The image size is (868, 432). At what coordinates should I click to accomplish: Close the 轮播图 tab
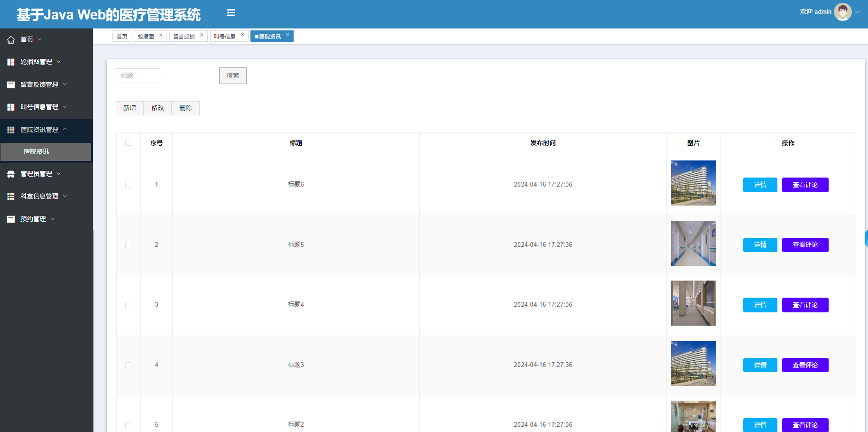click(x=161, y=35)
